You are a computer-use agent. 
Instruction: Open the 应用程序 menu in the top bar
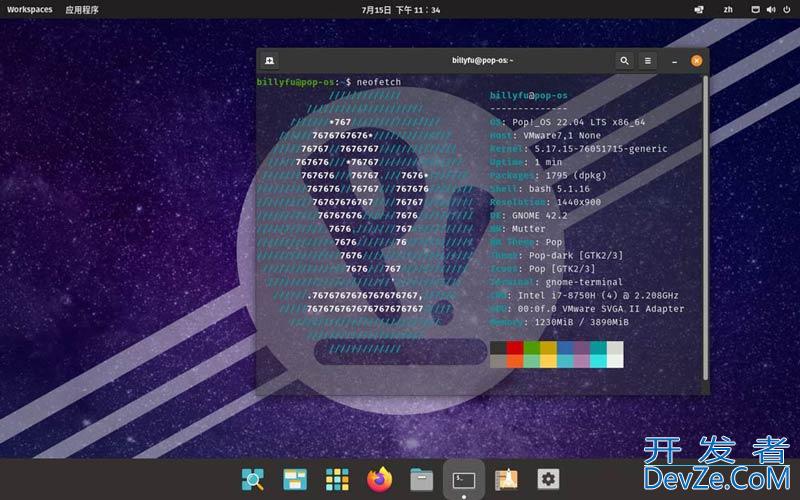[x=82, y=10]
